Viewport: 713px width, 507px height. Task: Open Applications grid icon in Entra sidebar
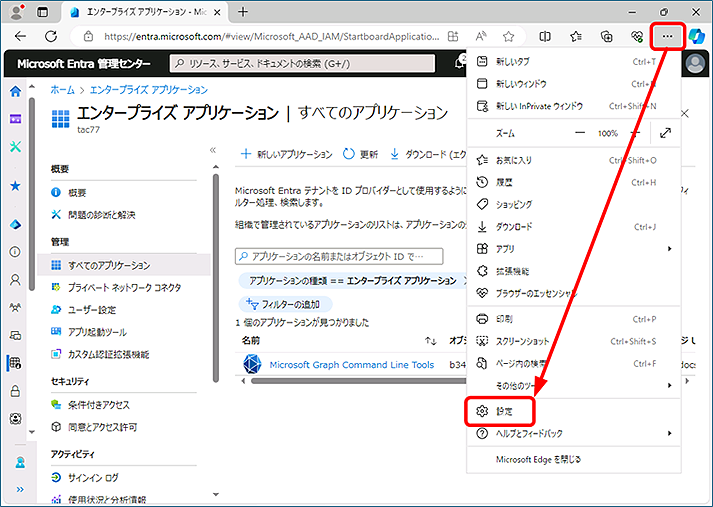15,363
